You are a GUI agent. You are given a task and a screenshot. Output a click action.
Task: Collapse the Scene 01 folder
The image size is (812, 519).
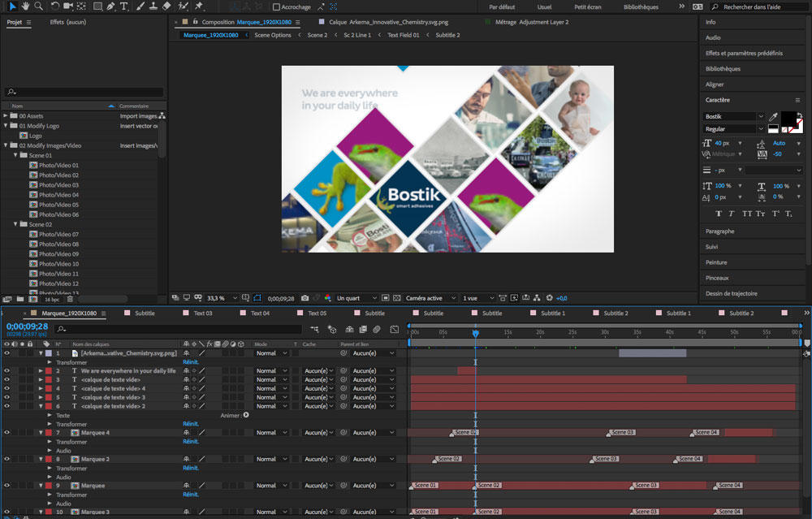[x=15, y=155]
